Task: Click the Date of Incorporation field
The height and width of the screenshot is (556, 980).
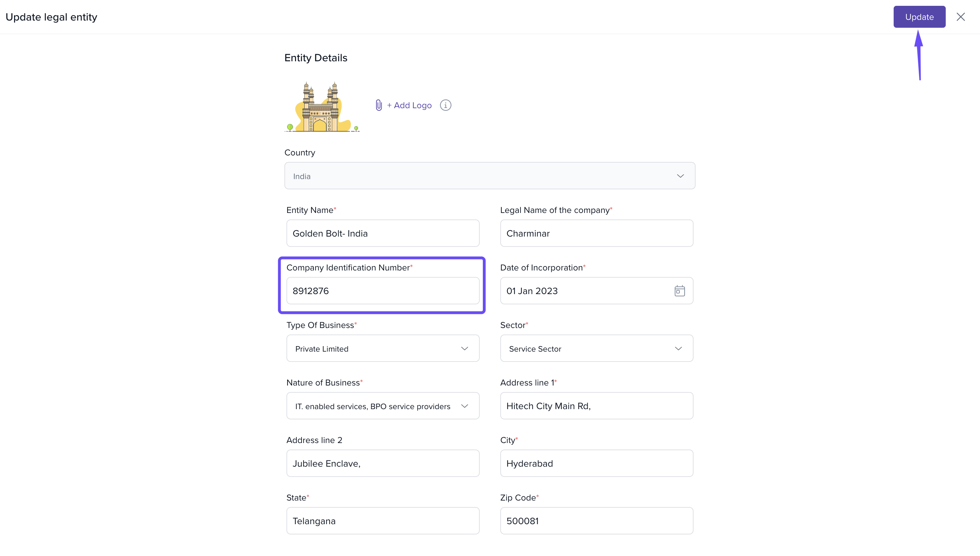Action: click(x=585, y=291)
